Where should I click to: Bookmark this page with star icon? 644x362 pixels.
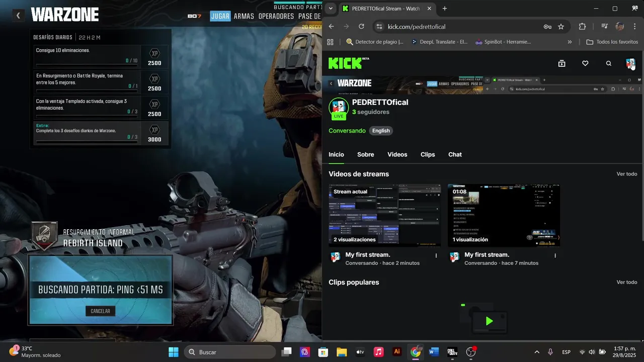561,27
